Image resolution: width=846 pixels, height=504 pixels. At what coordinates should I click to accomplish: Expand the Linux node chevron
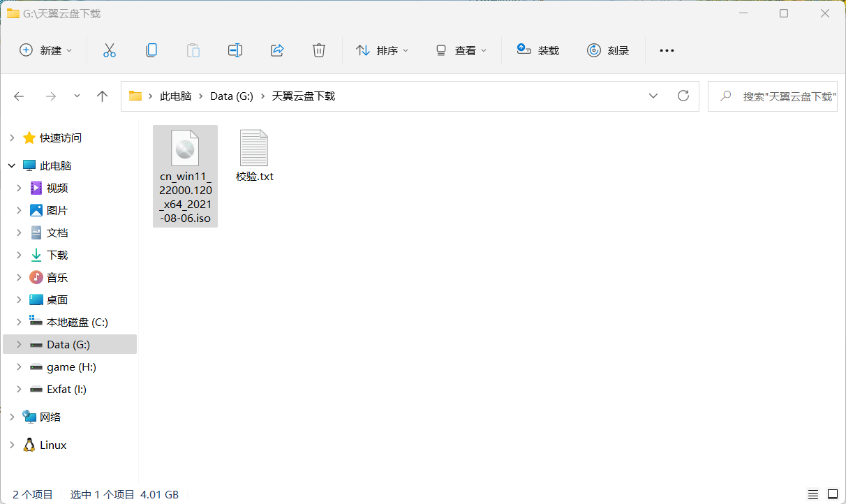coord(12,445)
